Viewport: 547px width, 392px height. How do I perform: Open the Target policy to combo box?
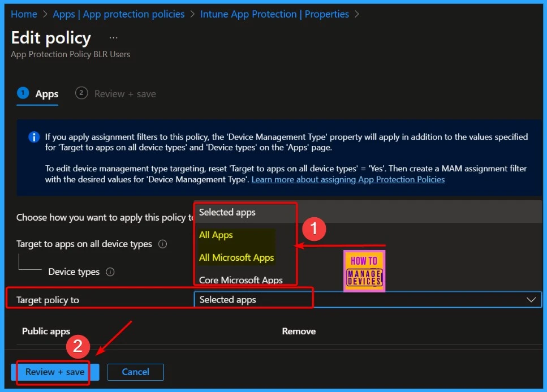click(368, 300)
